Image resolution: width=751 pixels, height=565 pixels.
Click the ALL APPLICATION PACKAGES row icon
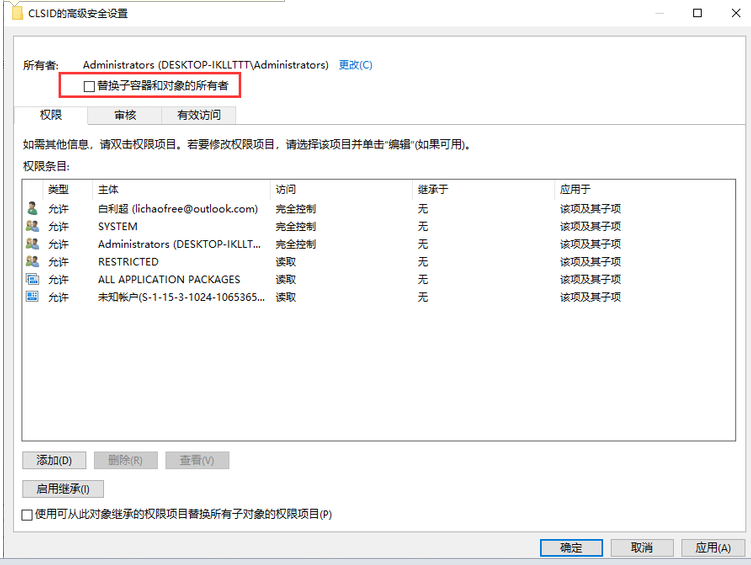tap(32, 279)
